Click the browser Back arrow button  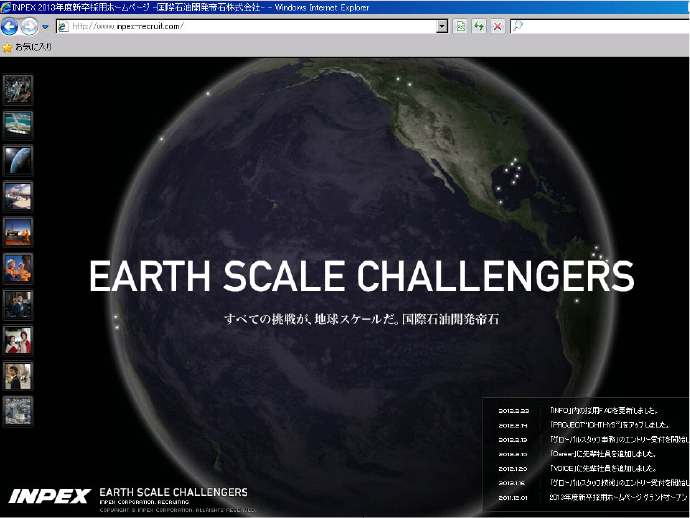coord(9,27)
